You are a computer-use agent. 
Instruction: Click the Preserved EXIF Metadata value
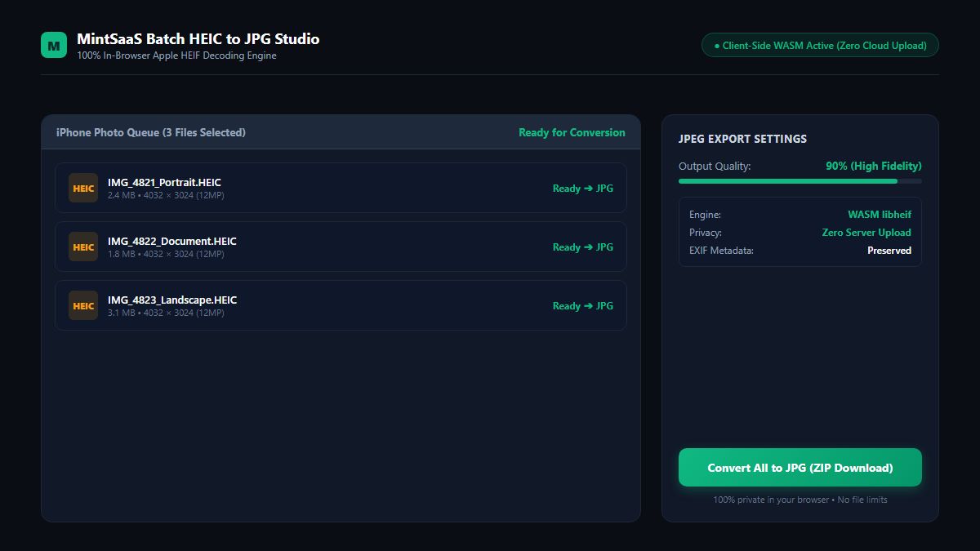point(889,251)
